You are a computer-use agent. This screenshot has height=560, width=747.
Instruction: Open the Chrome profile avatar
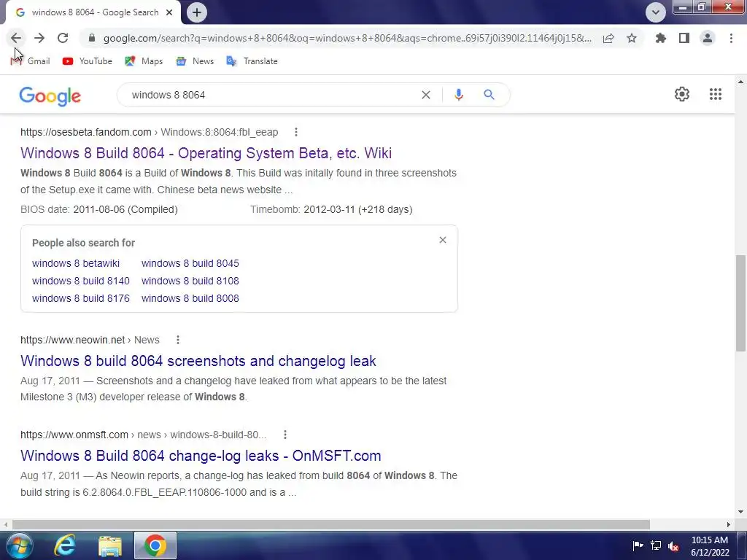(x=708, y=38)
